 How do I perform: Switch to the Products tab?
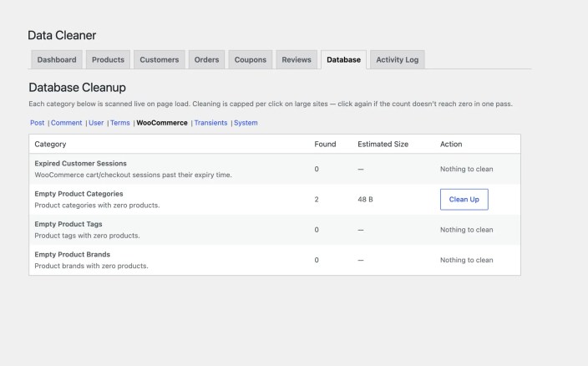108,59
